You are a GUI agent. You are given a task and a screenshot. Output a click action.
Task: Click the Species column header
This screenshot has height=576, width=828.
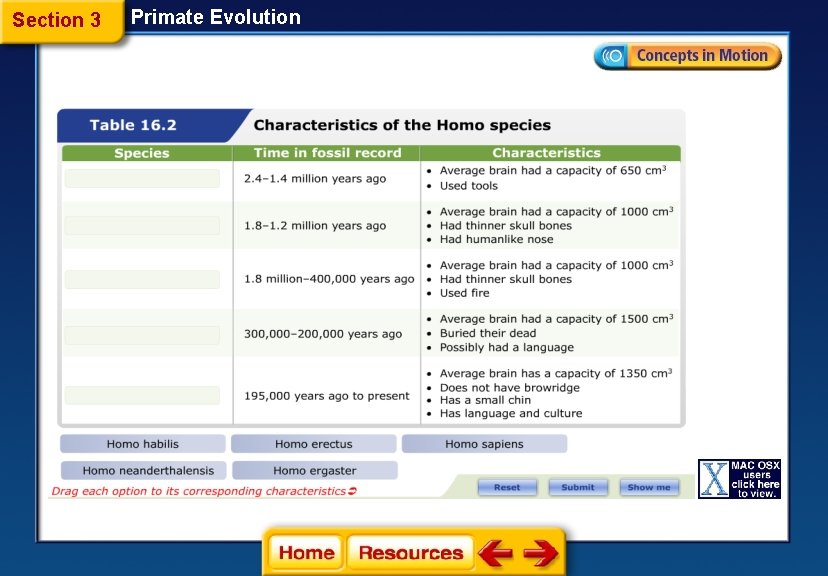click(142, 153)
